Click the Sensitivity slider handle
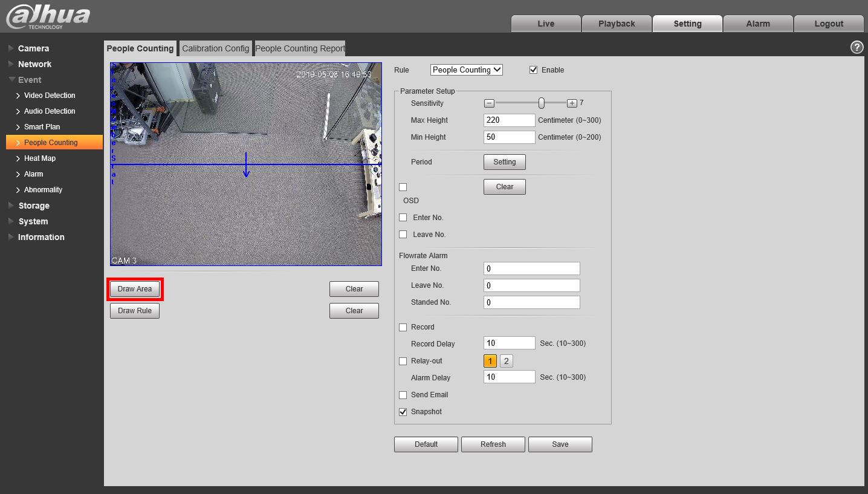Screen dimensions: 868x494 pos(542,103)
